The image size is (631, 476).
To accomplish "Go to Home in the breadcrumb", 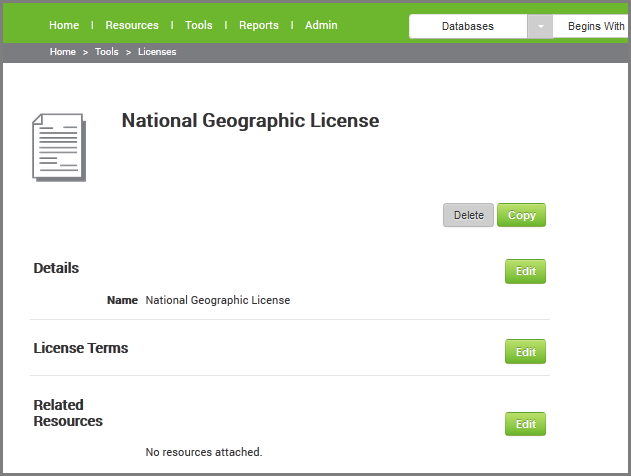I will pyautogui.click(x=63, y=52).
